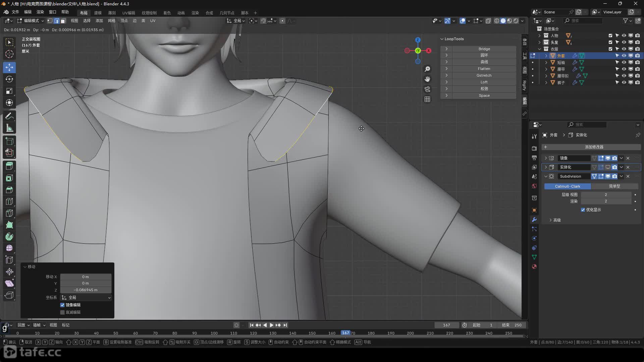This screenshot has width=644, height=362.
Task: Click the Bridge button in LoopTools
Action: pos(484,49)
